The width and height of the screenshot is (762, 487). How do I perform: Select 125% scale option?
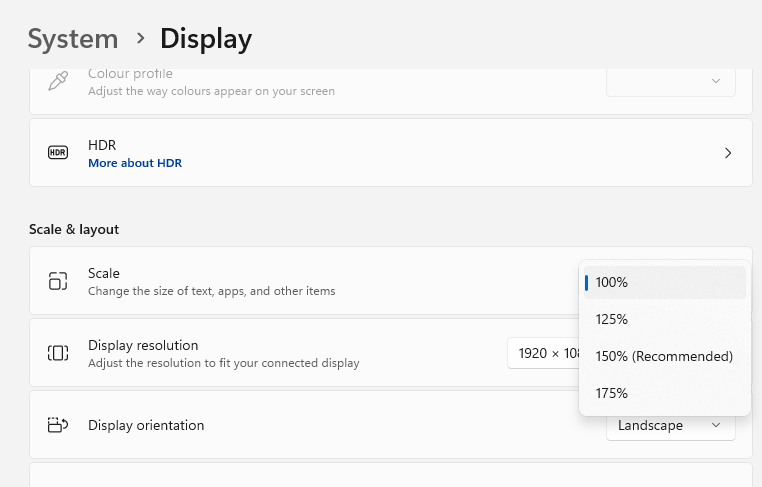pos(664,319)
